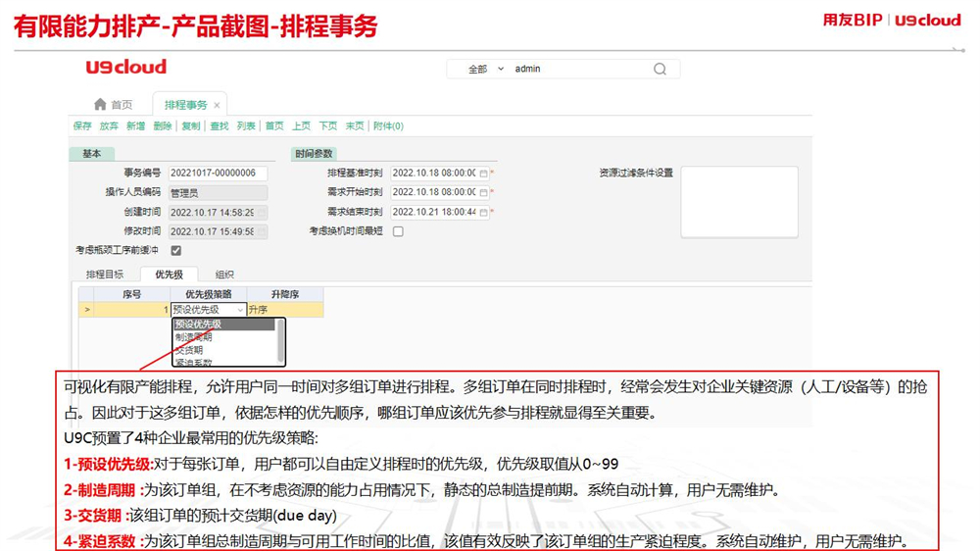Open calendar for 需求结束时刻
The width and height of the screenshot is (980, 551).
483,212
